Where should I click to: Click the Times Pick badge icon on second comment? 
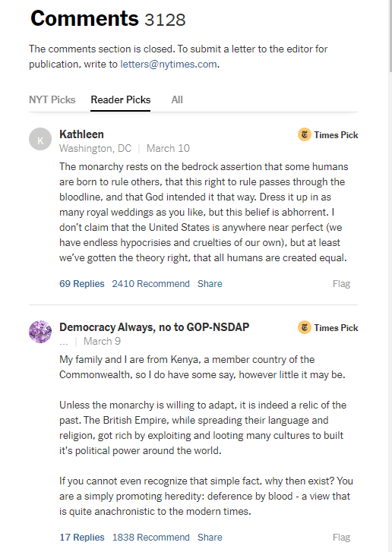305,327
